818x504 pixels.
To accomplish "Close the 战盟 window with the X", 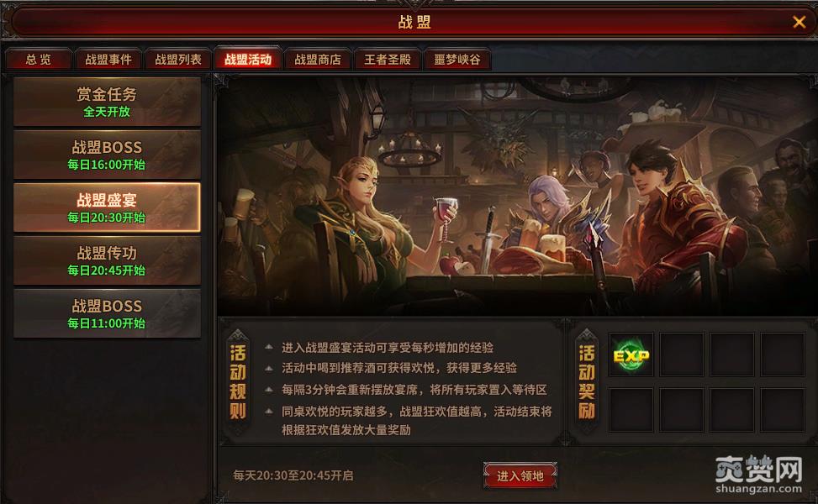I will coord(799,22).
